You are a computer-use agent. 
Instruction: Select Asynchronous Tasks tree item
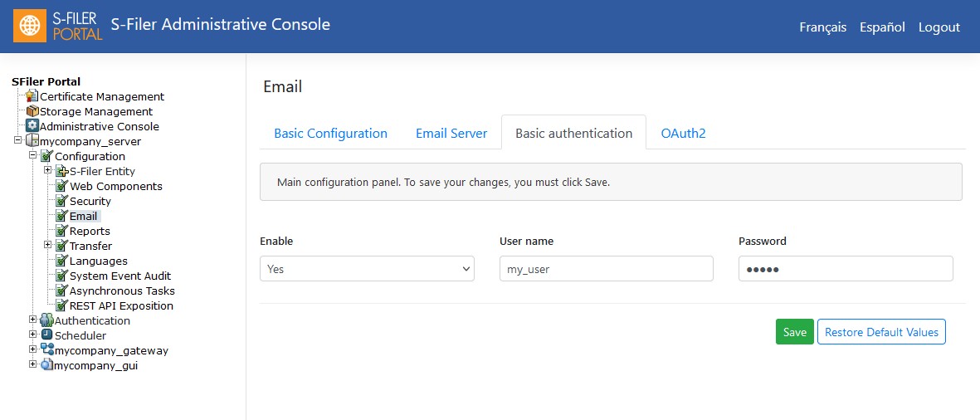click(x=122, y=291)
